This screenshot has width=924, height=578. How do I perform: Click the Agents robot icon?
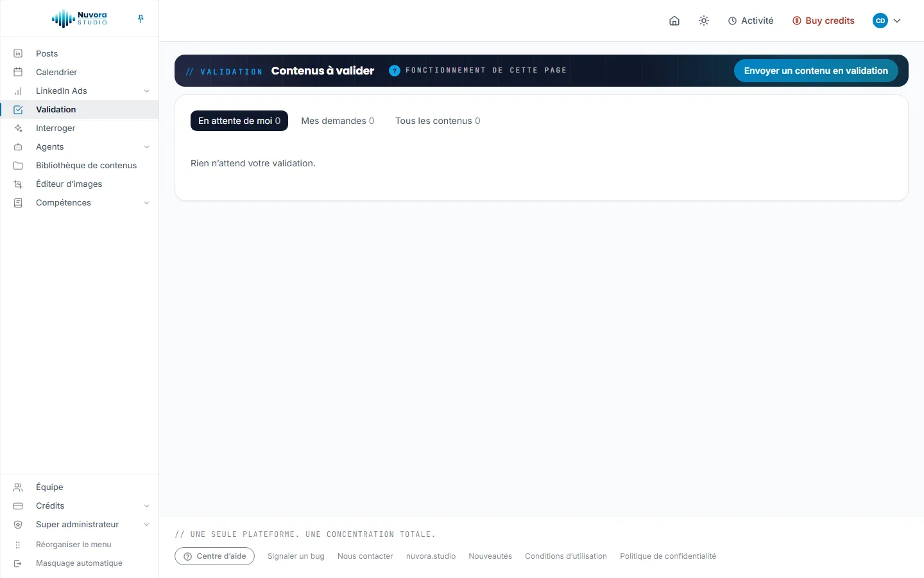point(18,146)
